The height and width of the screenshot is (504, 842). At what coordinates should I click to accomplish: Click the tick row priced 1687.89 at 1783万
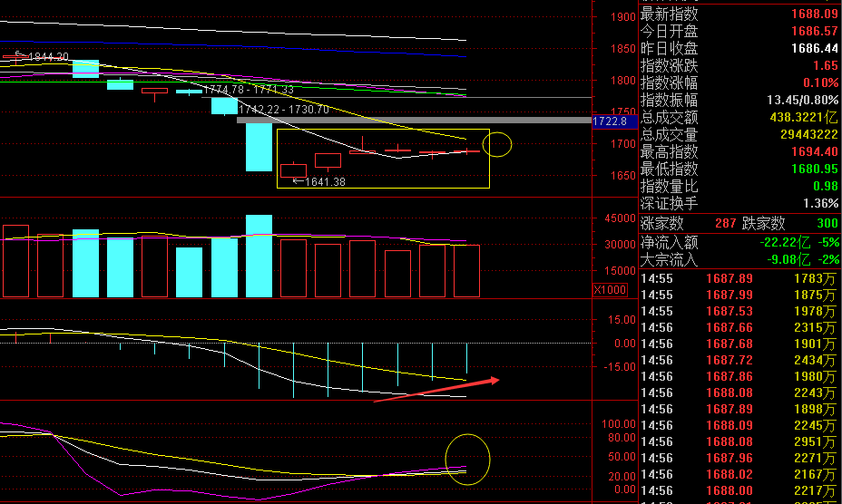click(x=739, y=277)
